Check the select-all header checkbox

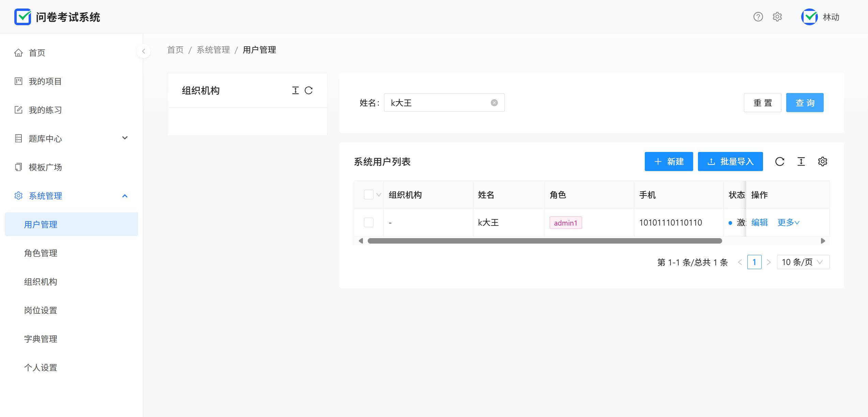point(368,195)
